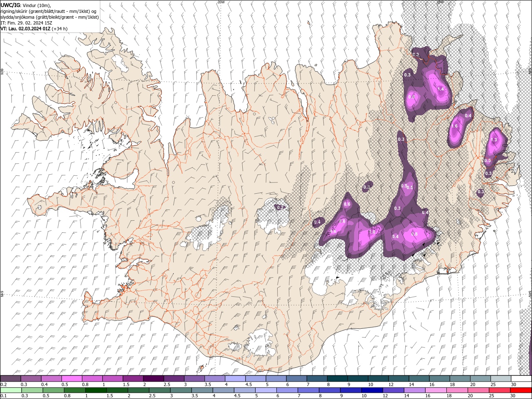Viewport: 532px width, 399px height.
Task: Pick the darkest purple 2 swatch, upper legend row
Action: 153,379
